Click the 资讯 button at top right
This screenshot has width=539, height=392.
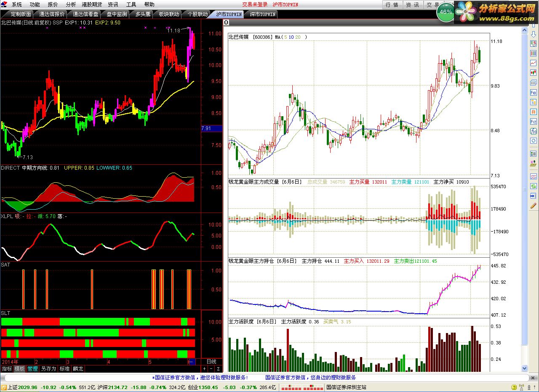point(412,5)
